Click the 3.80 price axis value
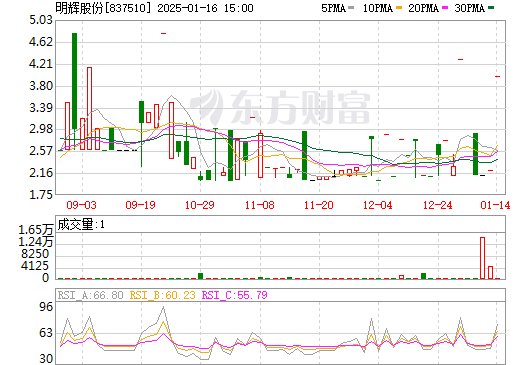The image size is (520, 365). pos(41,86)
